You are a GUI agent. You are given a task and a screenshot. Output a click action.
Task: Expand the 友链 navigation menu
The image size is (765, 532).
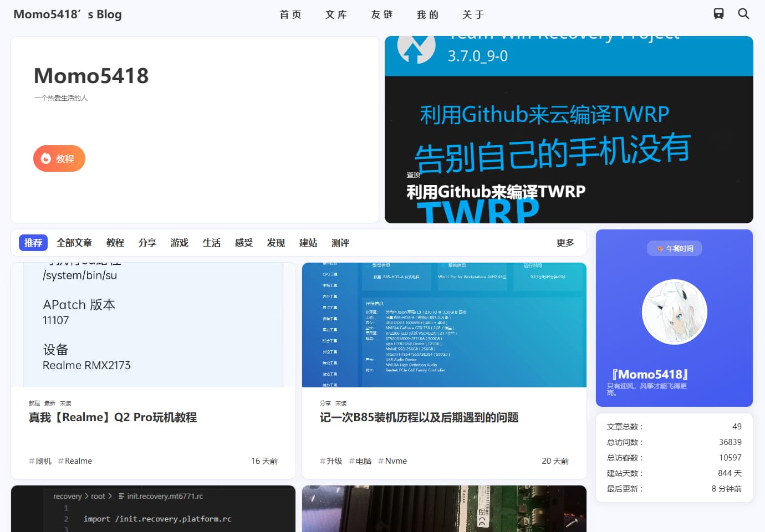pos(382,14)
